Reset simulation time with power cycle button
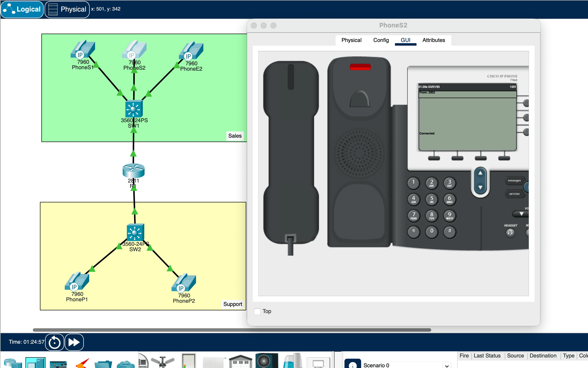 (x=54, y=342)
